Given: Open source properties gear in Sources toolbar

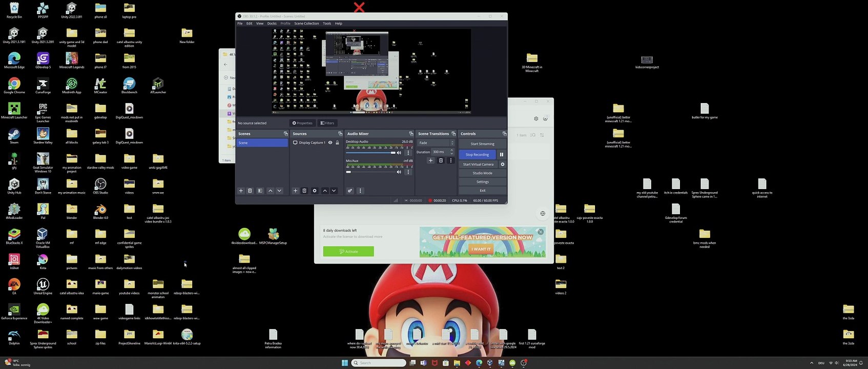Looking at the screenshot, I should click(315, 191).
